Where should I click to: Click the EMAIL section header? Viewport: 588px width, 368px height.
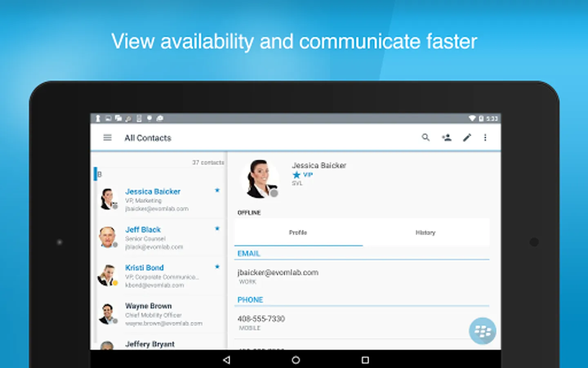coord(249,254)
